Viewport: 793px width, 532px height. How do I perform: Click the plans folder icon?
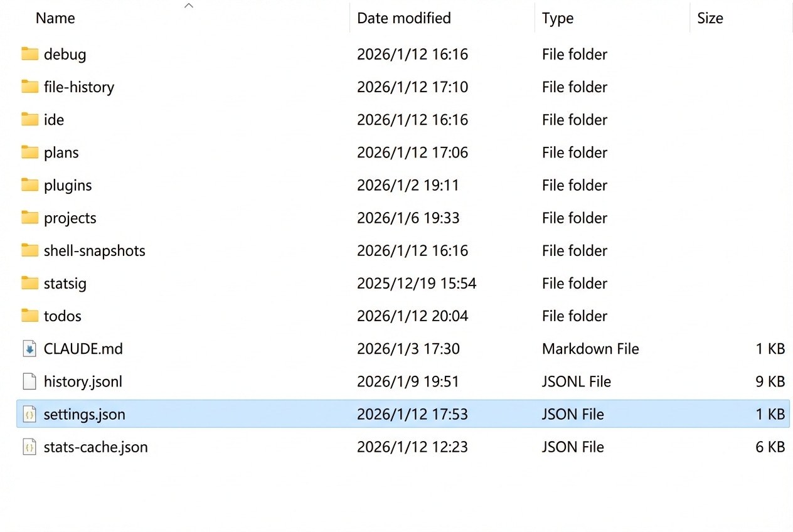click(29, 152)
